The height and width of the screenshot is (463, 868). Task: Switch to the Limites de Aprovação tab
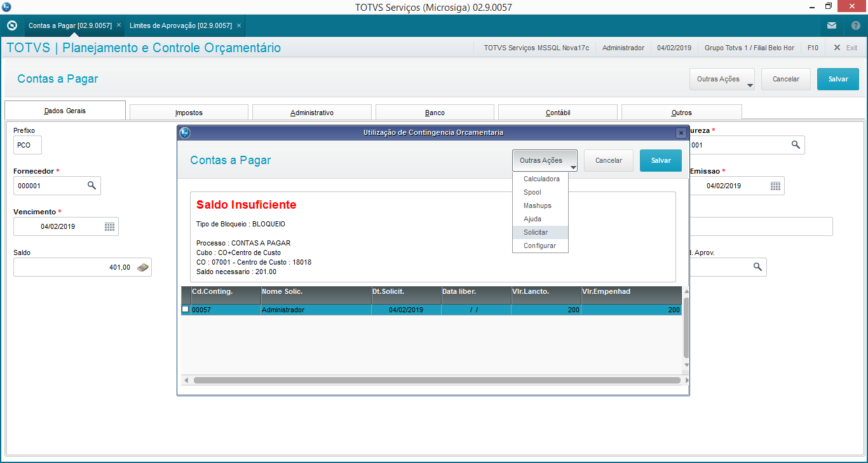(180, 25)
